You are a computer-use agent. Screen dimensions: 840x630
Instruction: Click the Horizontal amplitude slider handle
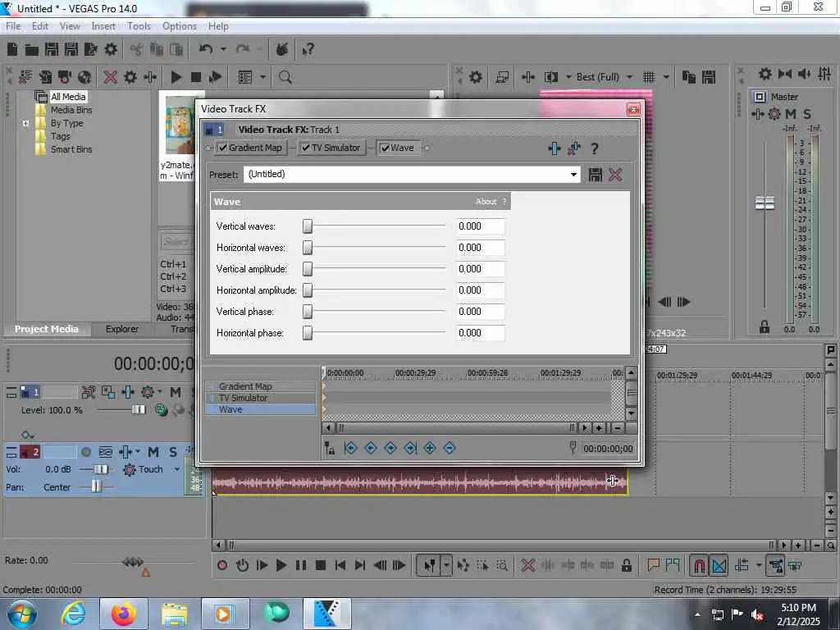click(x=308, y=290)
